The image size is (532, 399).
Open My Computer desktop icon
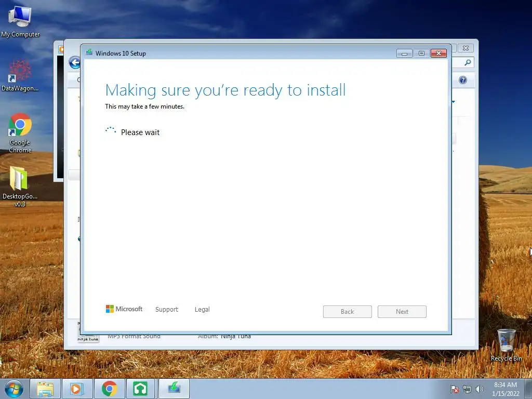[20, 21]
